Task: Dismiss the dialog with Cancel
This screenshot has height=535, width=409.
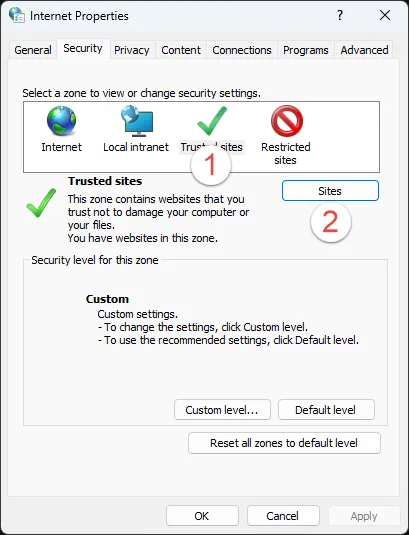Action: [x=283, y=516]
